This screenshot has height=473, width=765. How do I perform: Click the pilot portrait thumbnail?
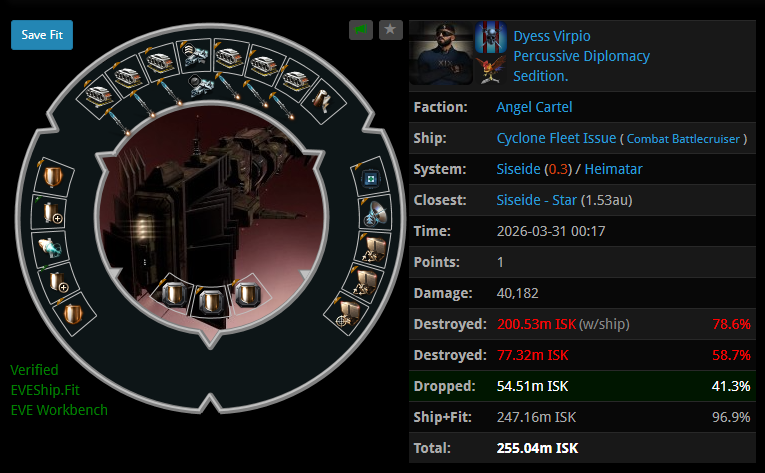click(441, 54)
